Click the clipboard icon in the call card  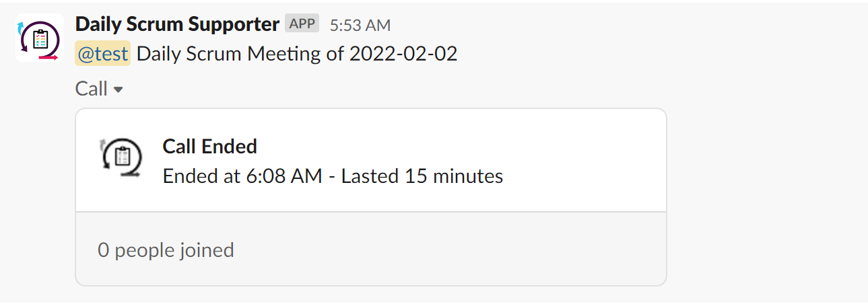click(122, 157)
